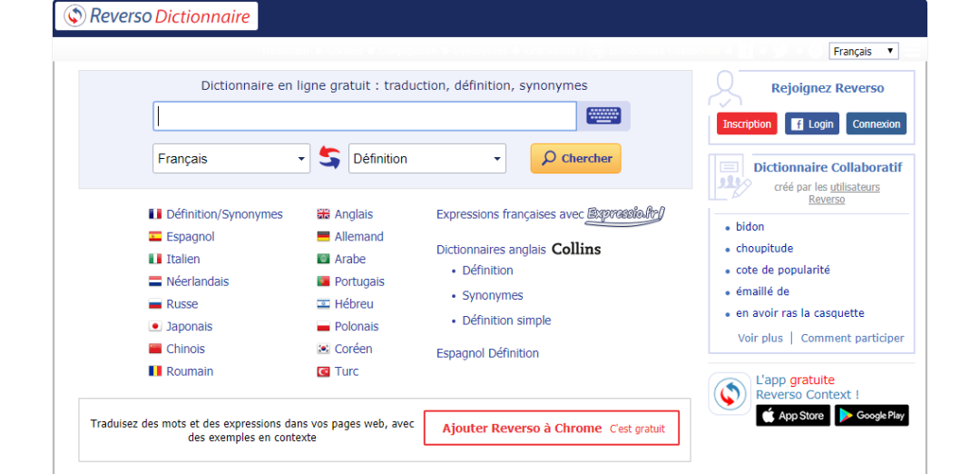Screen dimensions: 980x474
Task: Open the Google Play download badge
Action: click(x=872, y=416)
